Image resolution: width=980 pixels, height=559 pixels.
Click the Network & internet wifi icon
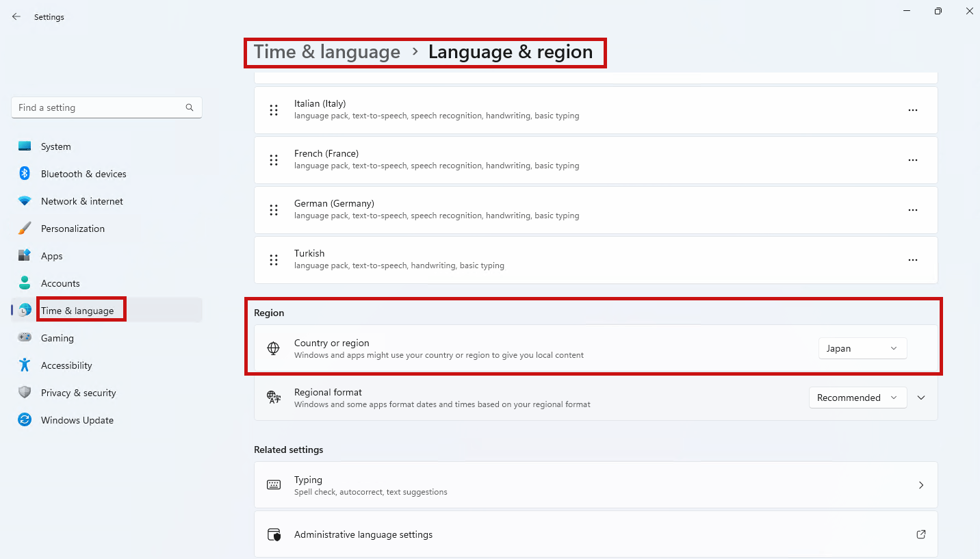25,201
